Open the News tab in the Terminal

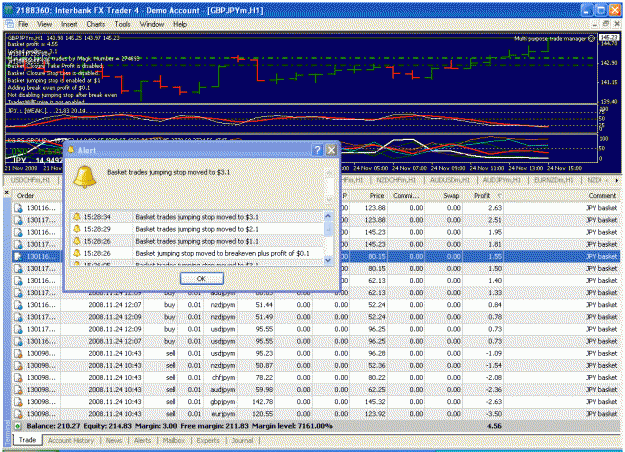click(114, 440)
